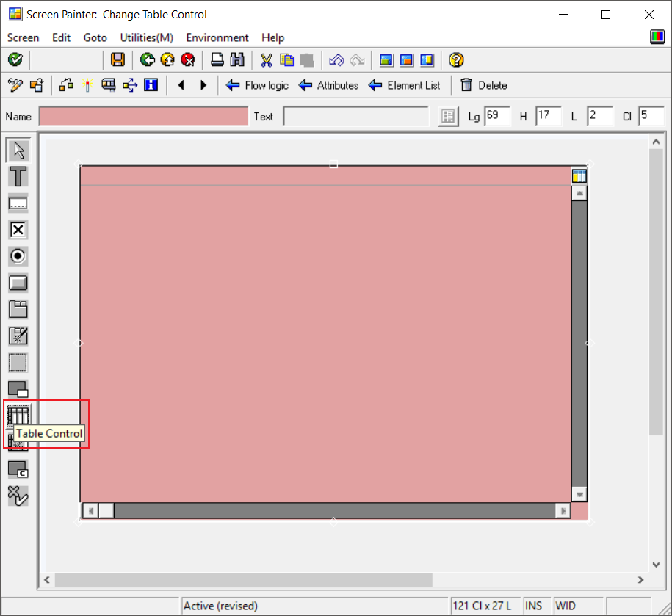Open the Goto menu
This screenshot has height=616, width=672.
[95, 37]
